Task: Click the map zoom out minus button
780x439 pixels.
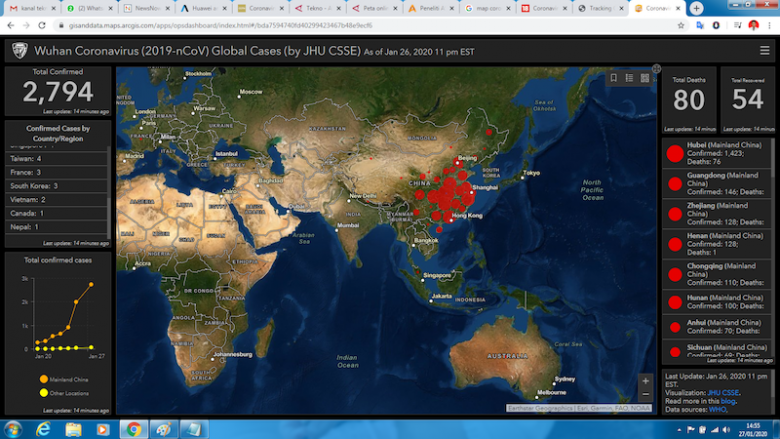Action: click(645, 394)
